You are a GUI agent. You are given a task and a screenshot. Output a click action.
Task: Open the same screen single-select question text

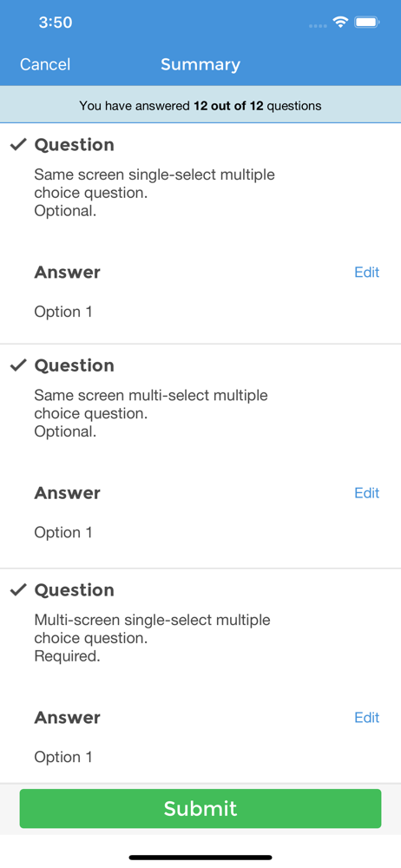click(x=154, y=193)
